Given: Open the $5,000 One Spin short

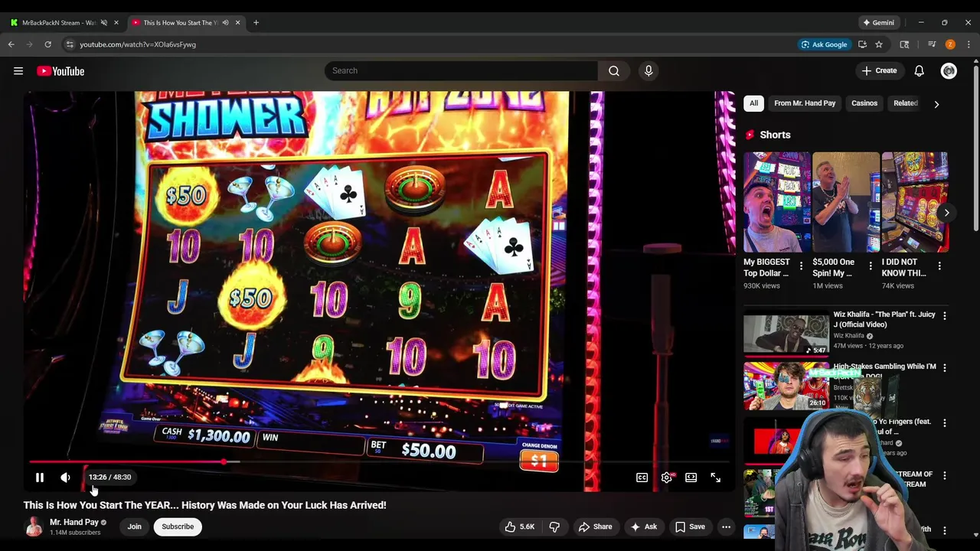Looking at the screenshot, I should click(x=845, y=202).
